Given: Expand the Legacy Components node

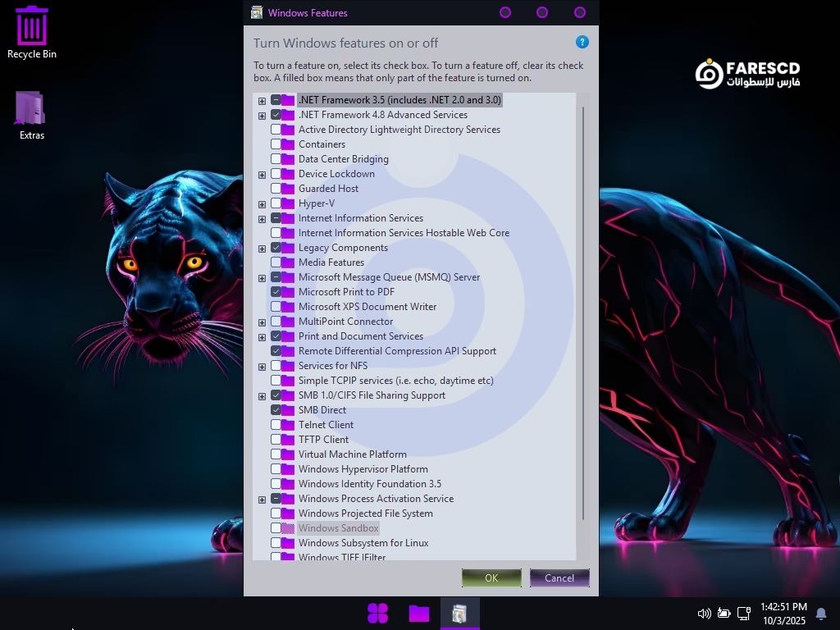Looking at the screenshot, I should (262, 249).
